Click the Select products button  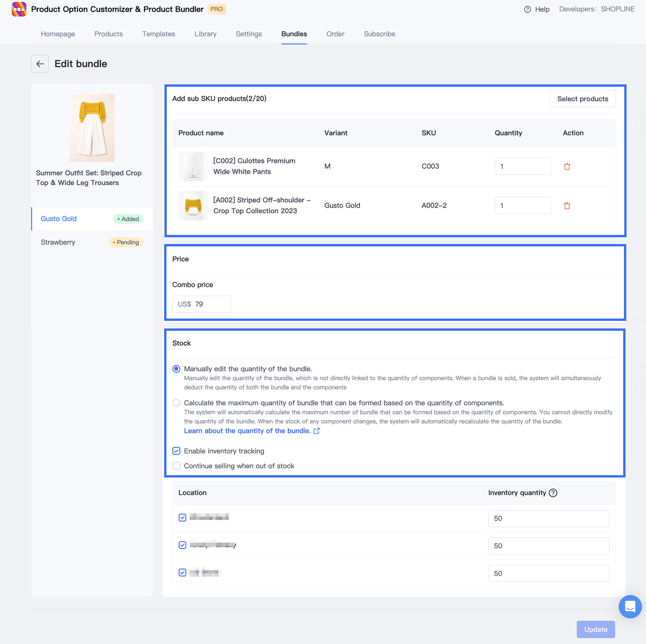[x=582, y=99]
